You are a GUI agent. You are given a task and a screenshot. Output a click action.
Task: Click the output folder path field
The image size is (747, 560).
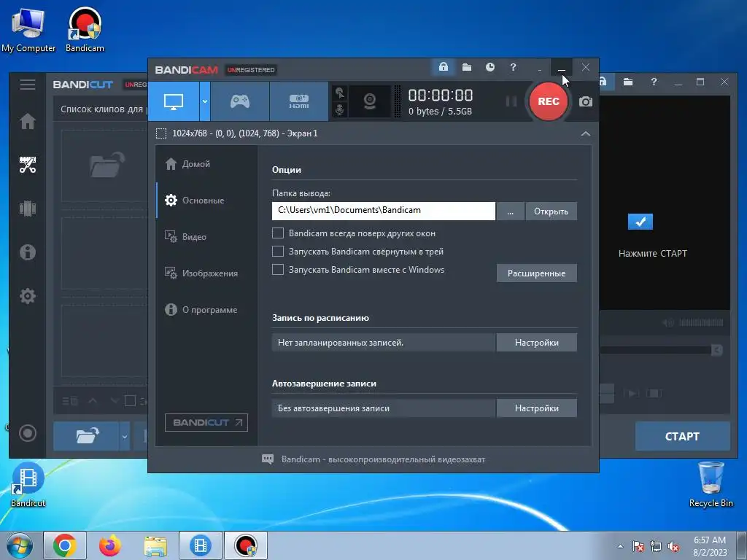(x=384, y=211)
